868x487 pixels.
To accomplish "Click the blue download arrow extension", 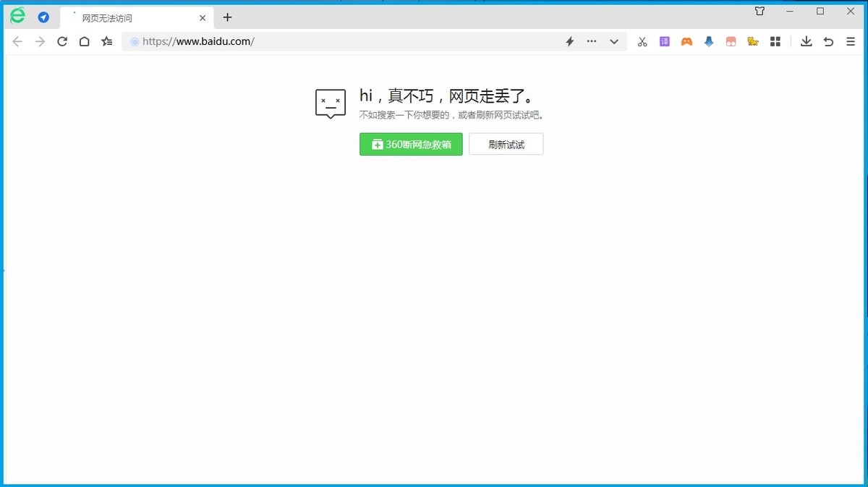I will coord(709,42).
